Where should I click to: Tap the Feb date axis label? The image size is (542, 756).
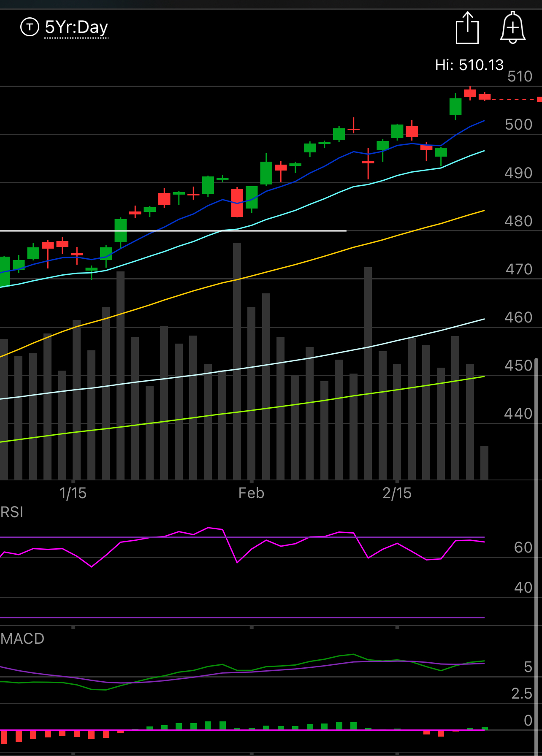click(x=251, y=493)
